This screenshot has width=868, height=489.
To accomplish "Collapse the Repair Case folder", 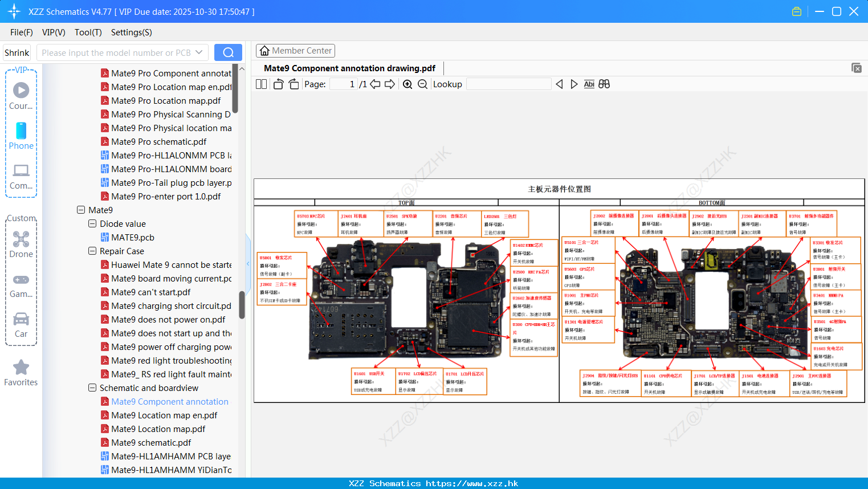I will 92,251.
